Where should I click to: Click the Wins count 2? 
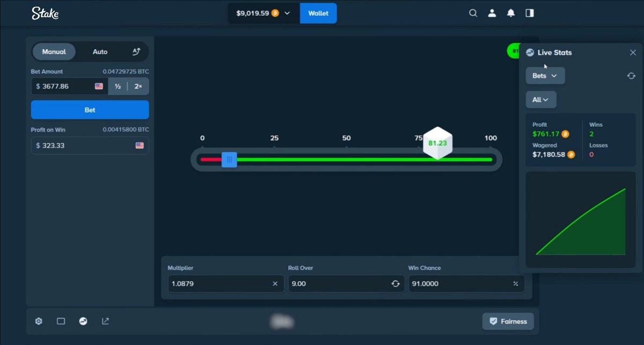coord(591,134)
